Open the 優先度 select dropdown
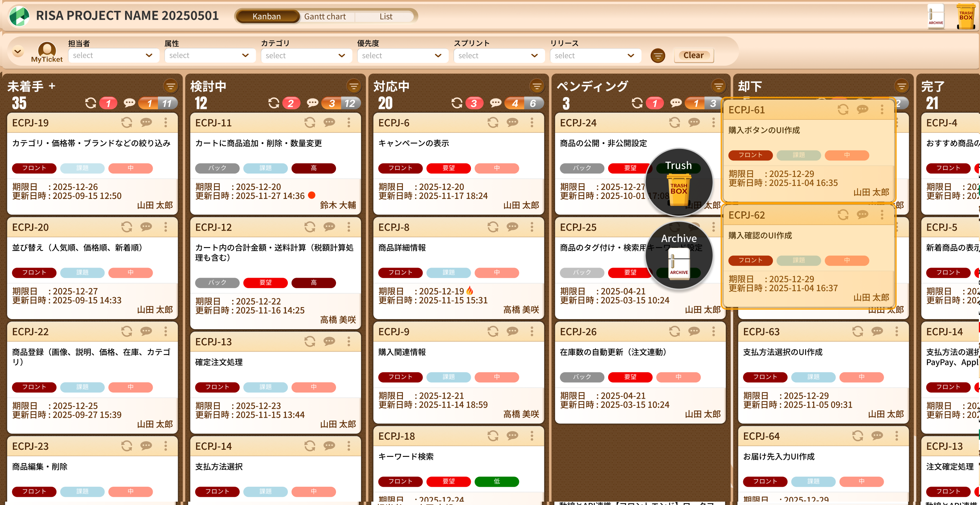The image size is (980, 505). [402, 56]
